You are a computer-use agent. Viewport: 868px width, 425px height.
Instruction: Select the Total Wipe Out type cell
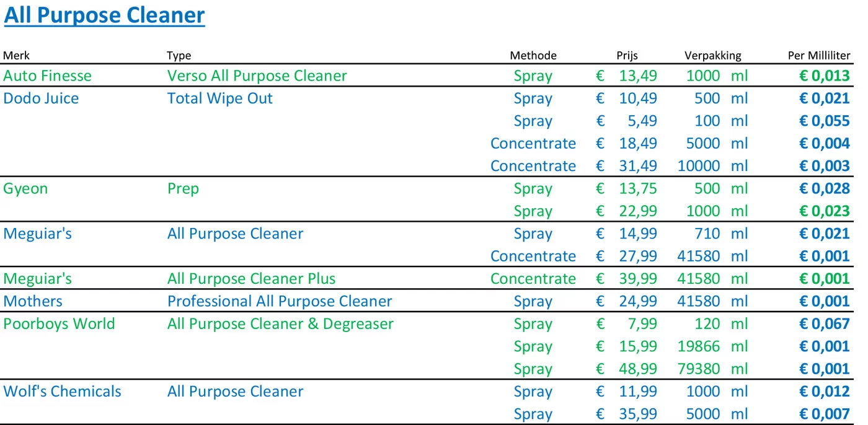pyautogui.click(x=219, y=98)
